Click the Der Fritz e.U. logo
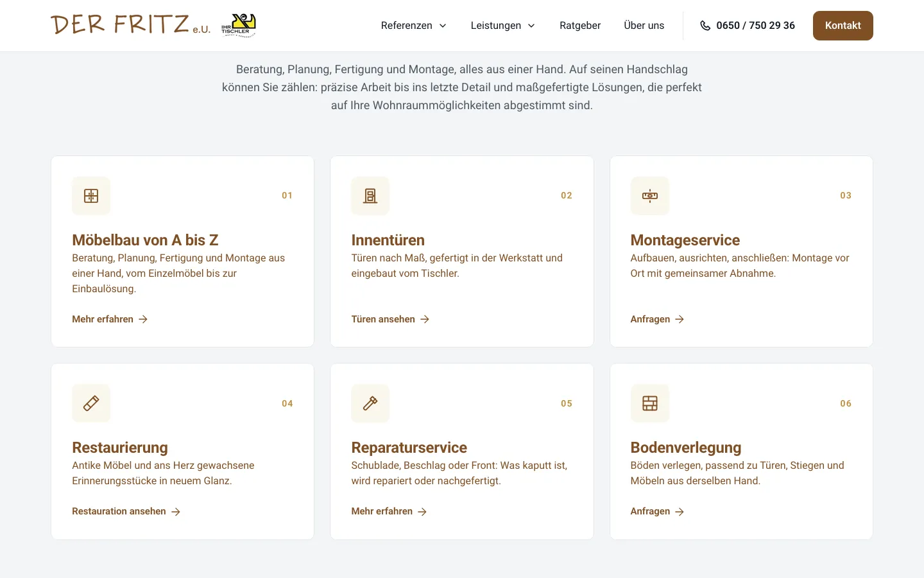 pos(130,25)
